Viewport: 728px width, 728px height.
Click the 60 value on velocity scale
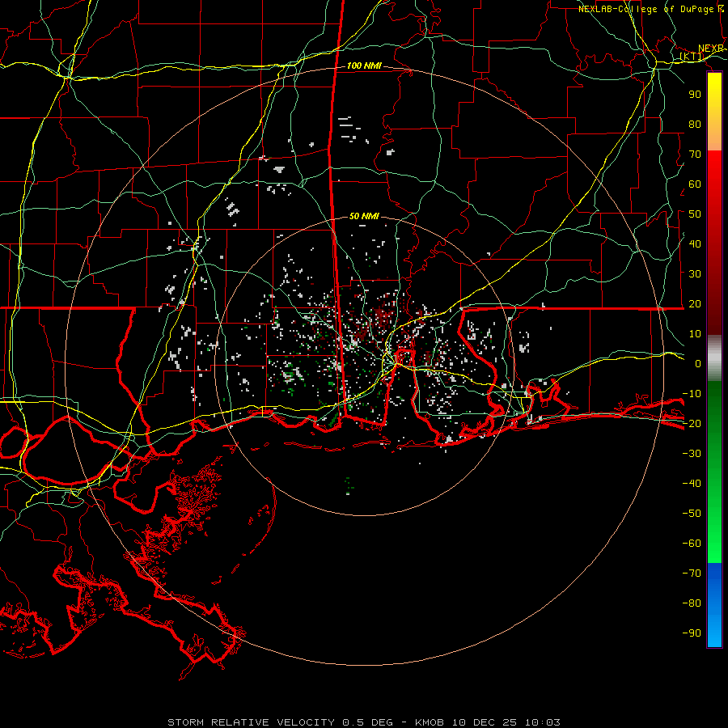(x=695, y=184)
